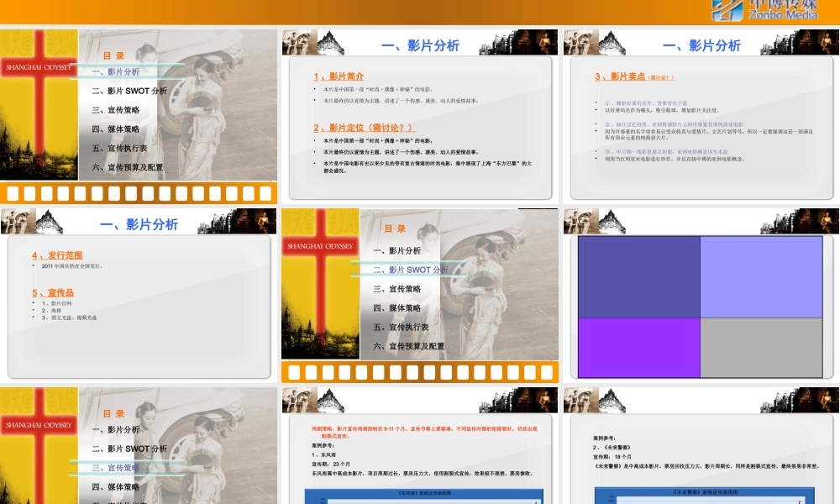The height and width of the screenshot is (504, 840).
Task: Open the contents slide highlighting 三、宣传策略
Action: tap(139, 445)
